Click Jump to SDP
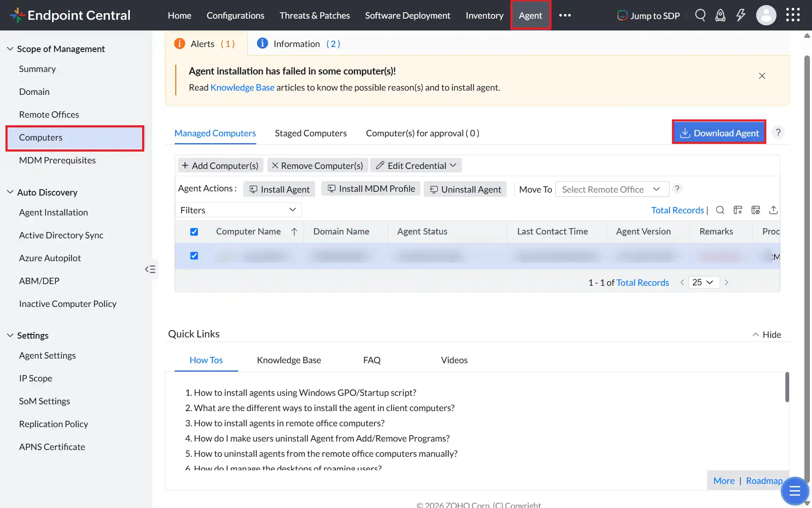This screenshot has width=812, height=508. click(x=648, y=16)
